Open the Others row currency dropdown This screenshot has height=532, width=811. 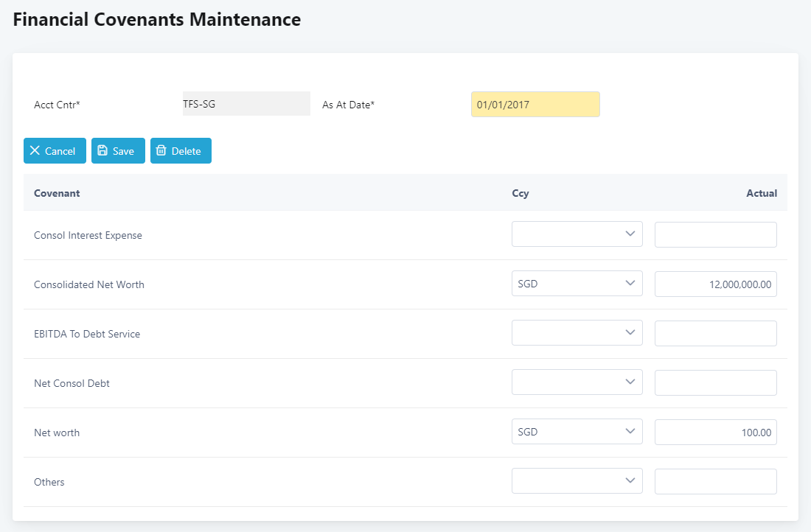pyautogui.click(x=577, y=481)
